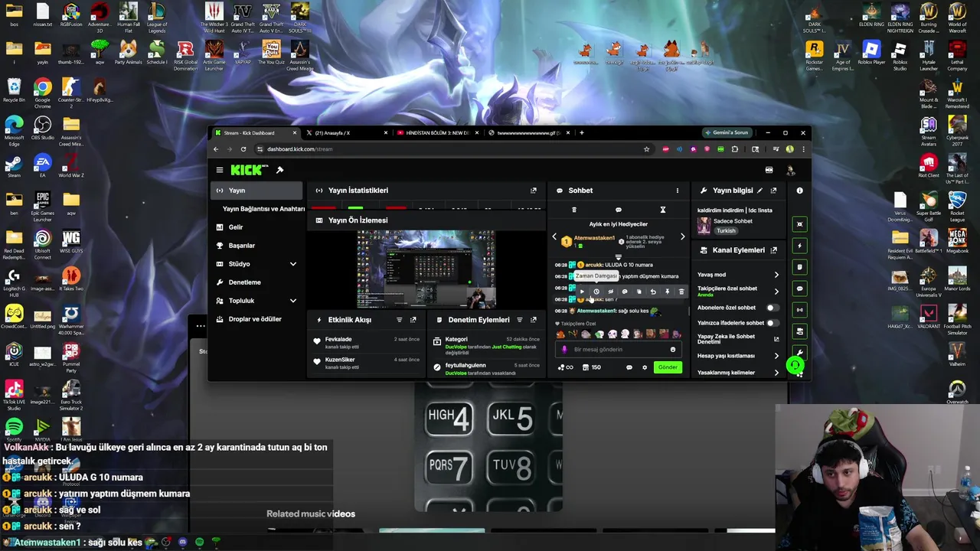This screenshot has width=980, height=551.
Task: Open Takipçilere özel sohbet options arrow
Action: (x=776, y=292)
